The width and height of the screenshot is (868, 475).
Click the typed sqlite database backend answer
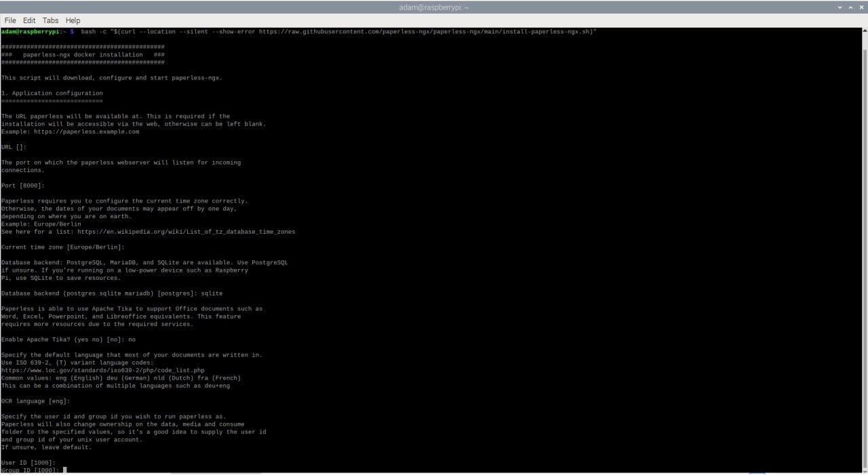click(x=212, y=293)
